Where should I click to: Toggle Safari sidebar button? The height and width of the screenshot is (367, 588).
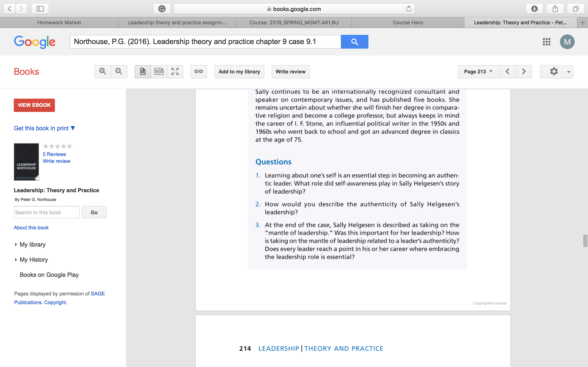40,9
